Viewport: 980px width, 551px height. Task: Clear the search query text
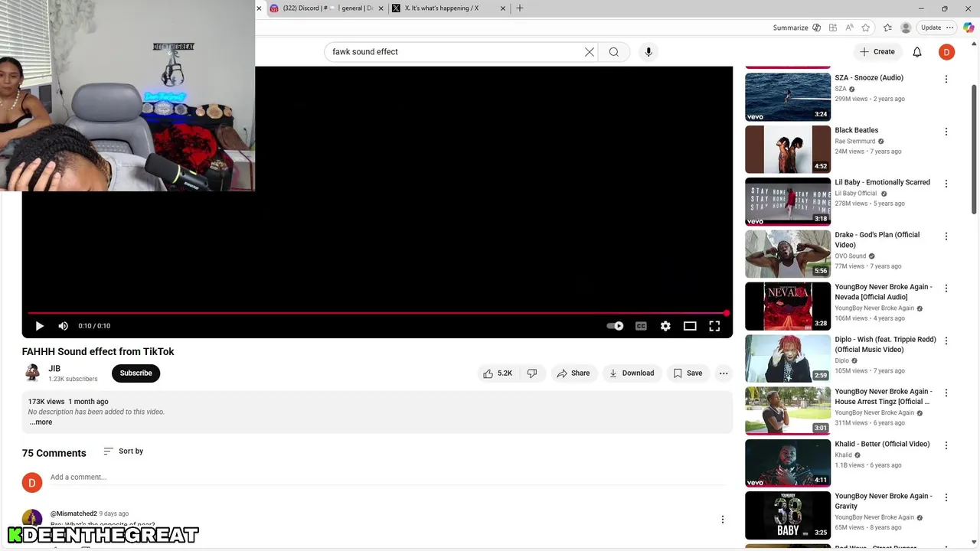(590, 52)
